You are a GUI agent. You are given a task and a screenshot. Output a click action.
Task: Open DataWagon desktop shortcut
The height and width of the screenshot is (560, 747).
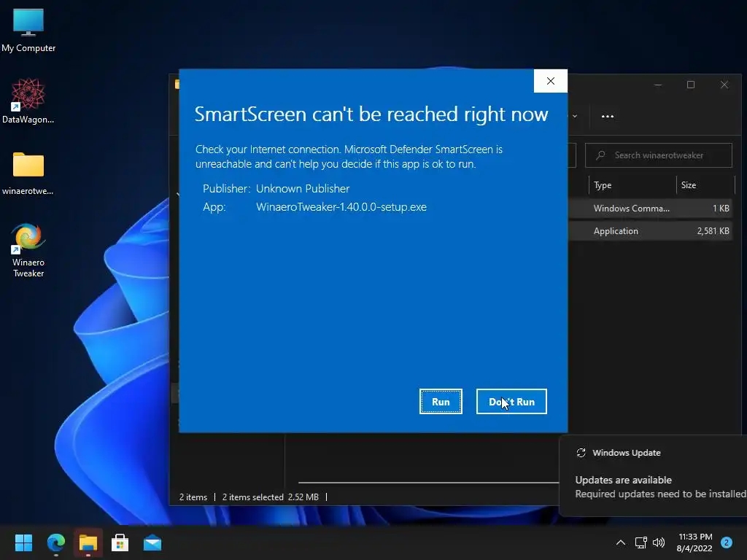point(28,101)
